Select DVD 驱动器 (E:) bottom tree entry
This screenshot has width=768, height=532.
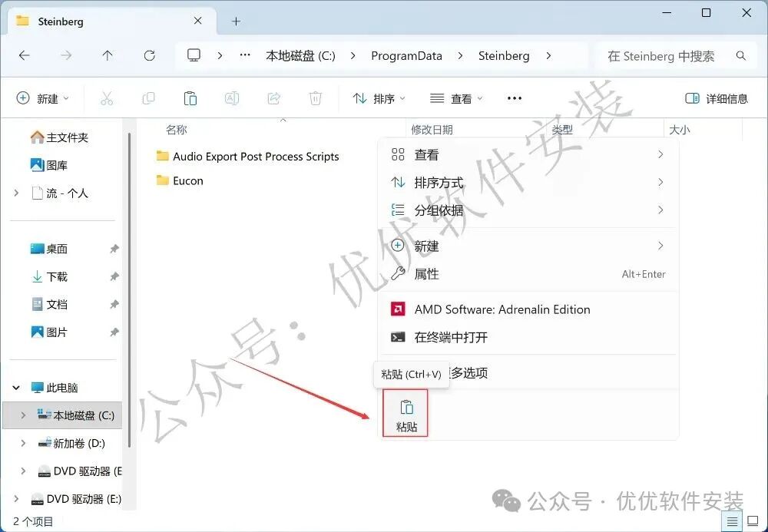click(x=75, y=499)
